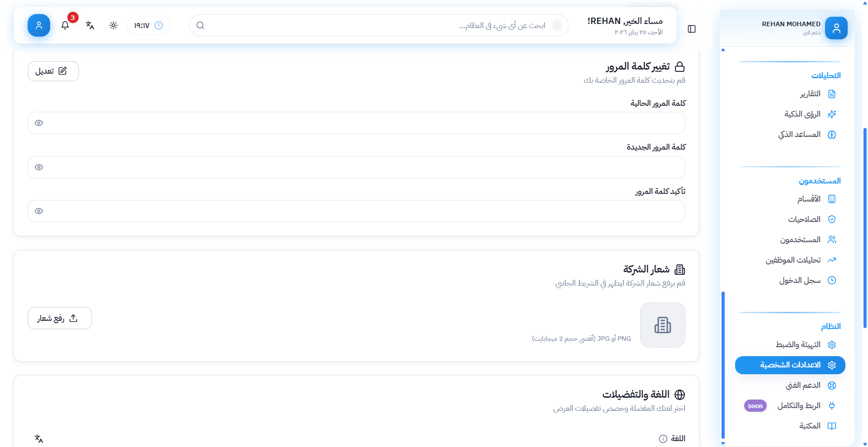Click the company logo placeholder icon
This screenshot has width=868, height=447.
[662, 325]
